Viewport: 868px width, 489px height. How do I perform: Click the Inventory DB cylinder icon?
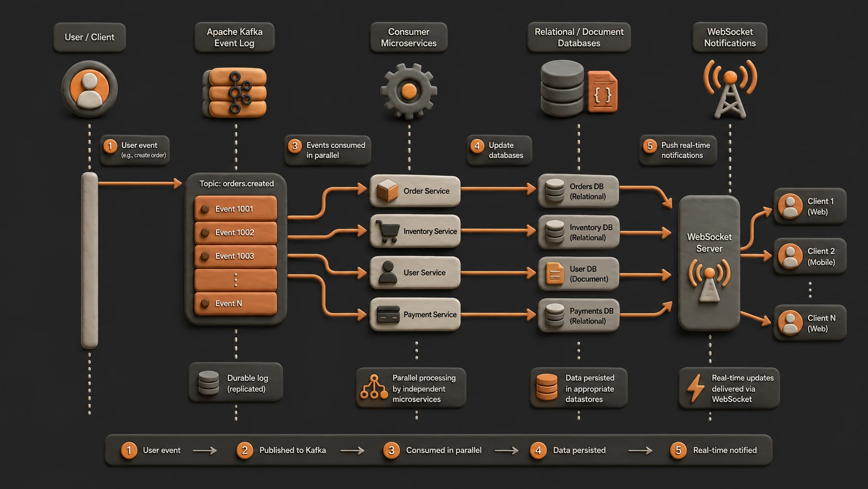[554, 232]
